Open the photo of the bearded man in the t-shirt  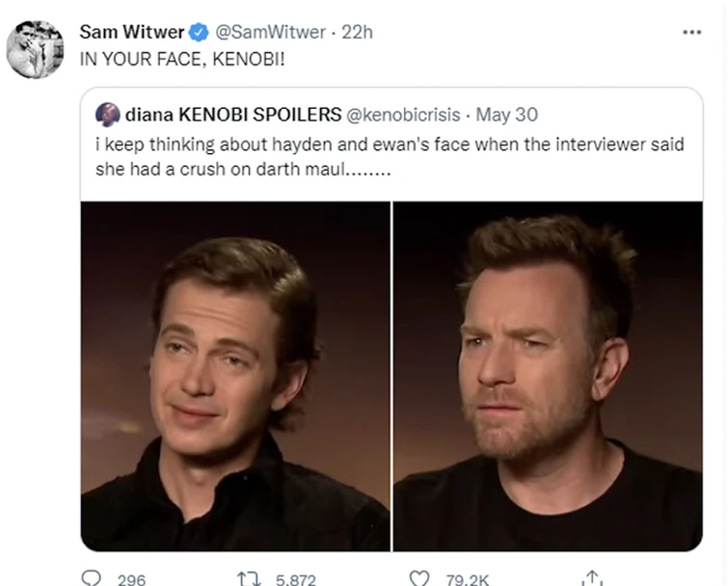pyautogui.click(x=547, y=376)
